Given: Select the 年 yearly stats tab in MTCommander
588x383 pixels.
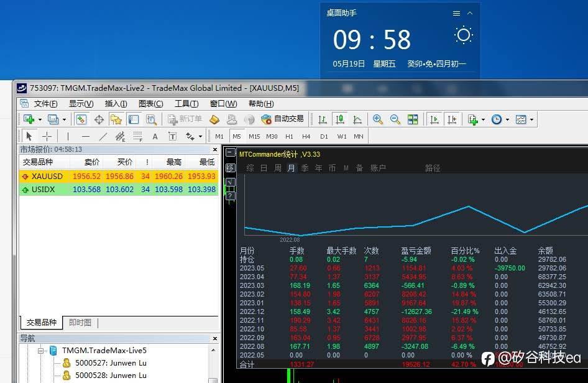Looking at the screenshot, I should click(318, 168).
